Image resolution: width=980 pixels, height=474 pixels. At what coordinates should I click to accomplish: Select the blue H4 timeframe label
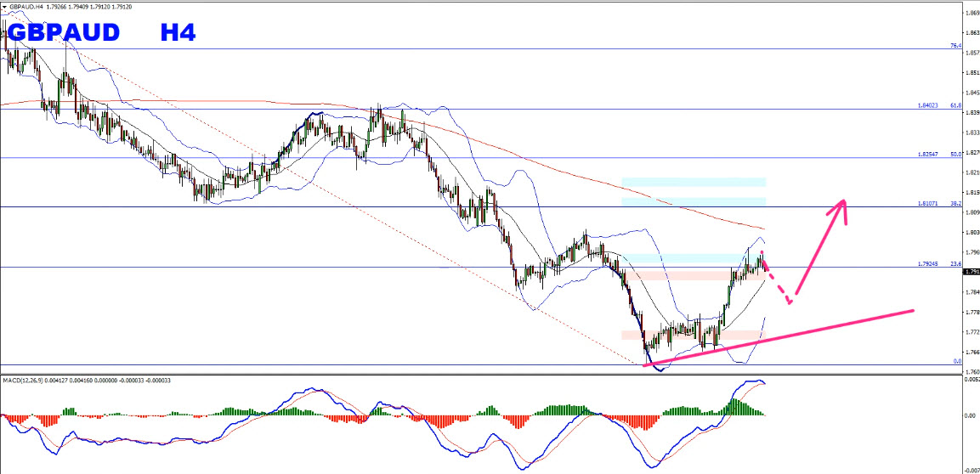(x=178, y=33)
